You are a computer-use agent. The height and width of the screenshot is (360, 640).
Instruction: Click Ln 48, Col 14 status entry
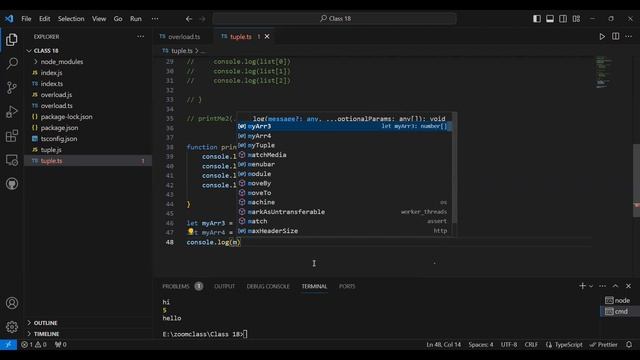coord(444,344)
